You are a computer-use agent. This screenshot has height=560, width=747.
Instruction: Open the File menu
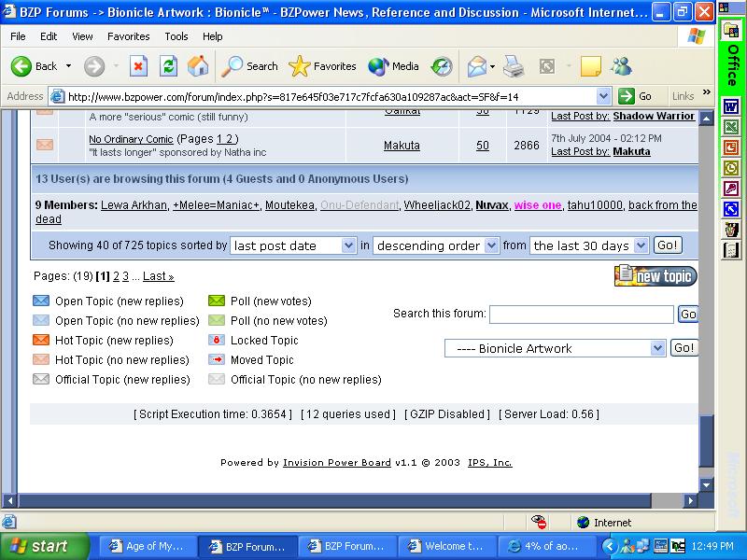coord(18,36)
